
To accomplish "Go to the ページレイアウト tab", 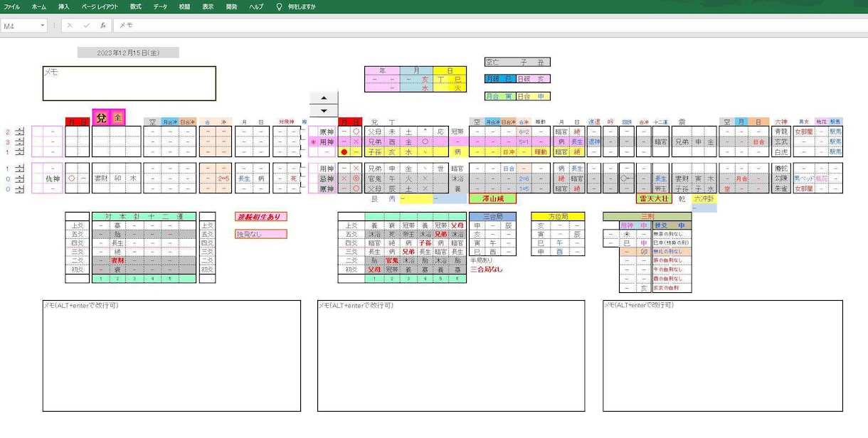I will click(100, 6).
